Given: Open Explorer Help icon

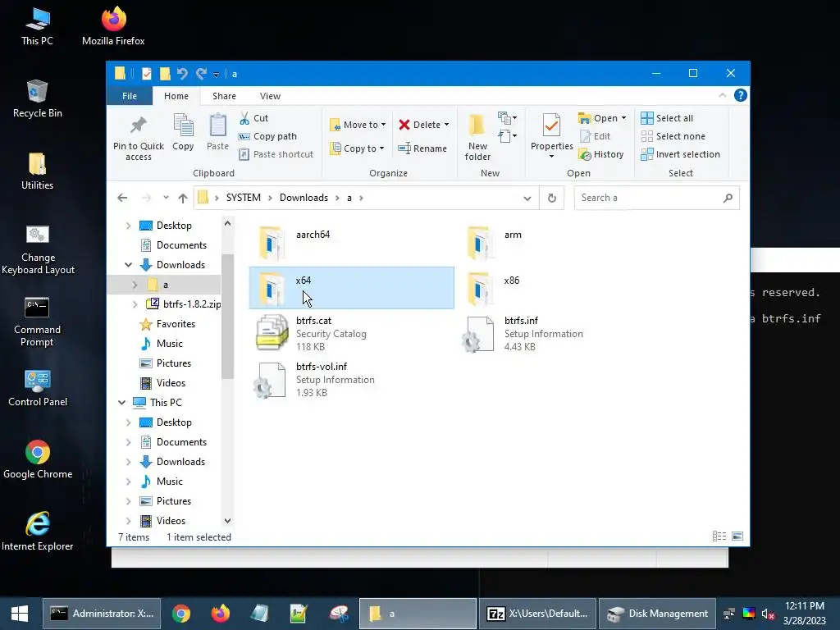Looking at the screenshot, I should [x=741, y=95].
